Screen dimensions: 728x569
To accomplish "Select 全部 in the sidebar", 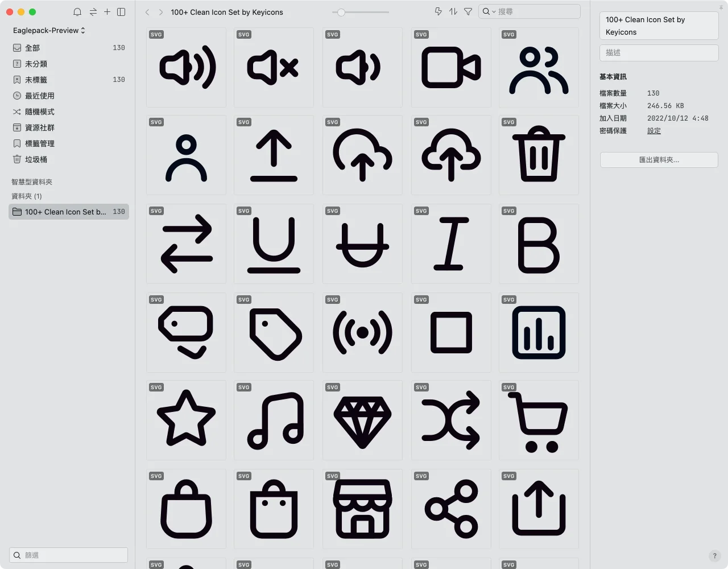I will click(32, 48).
